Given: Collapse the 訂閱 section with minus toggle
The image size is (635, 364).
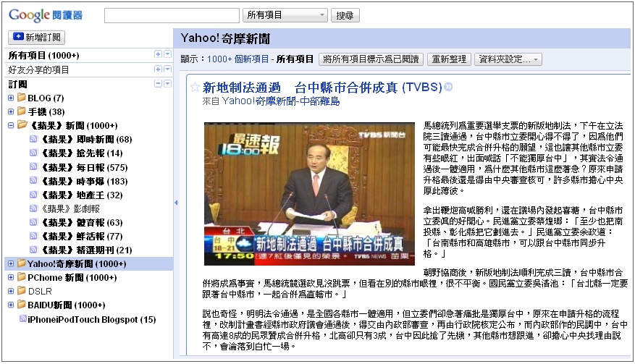Looking at the screenshot, I should tap(159, 83).
